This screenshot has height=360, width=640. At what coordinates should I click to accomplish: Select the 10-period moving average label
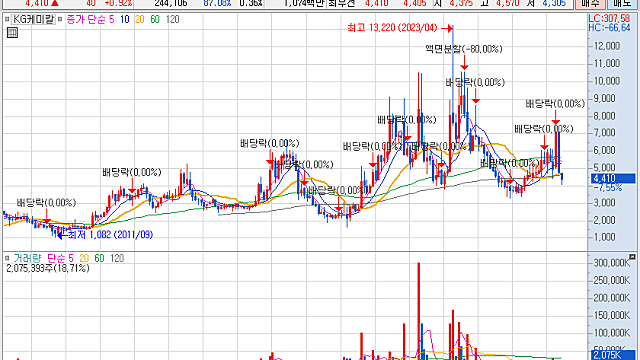pyautogui.click(x=124, y=19)
